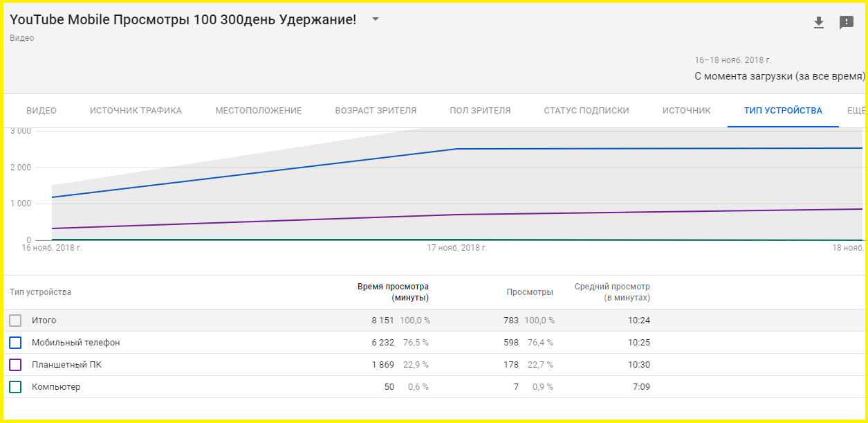Switch to the Источник трафика tab
The width and height of the screenshot is (868, 423).
(136, 111)
